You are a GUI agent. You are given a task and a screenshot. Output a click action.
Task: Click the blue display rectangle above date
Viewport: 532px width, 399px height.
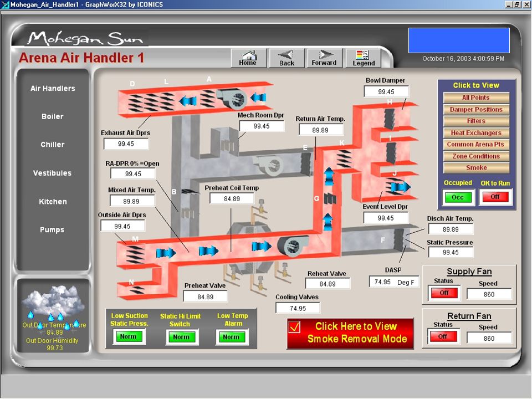459,40
